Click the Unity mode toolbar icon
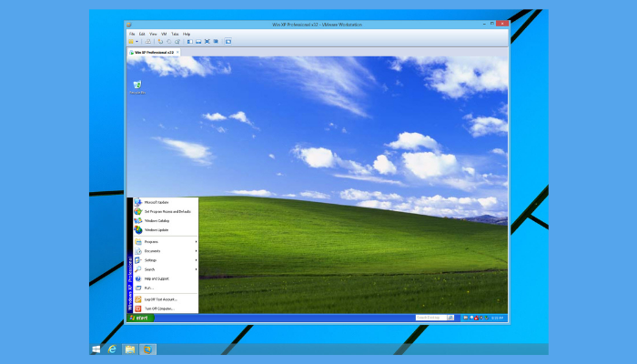The width and height of the screenshot is (637, 364). [217, 42]
